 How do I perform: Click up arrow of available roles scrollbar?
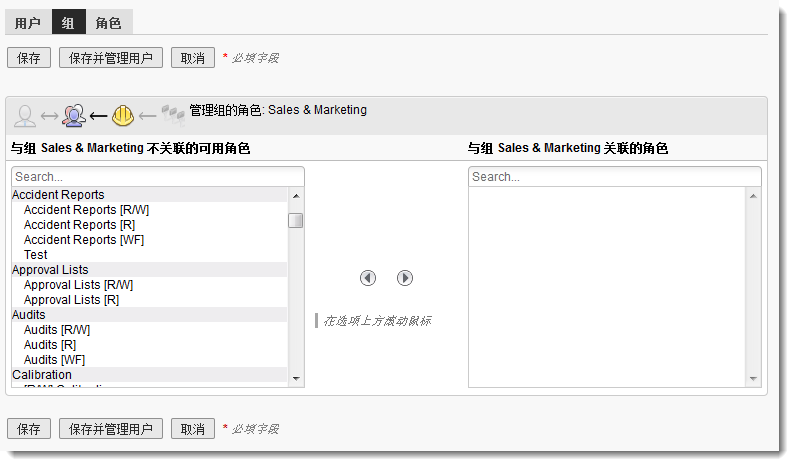coord(296,196)
